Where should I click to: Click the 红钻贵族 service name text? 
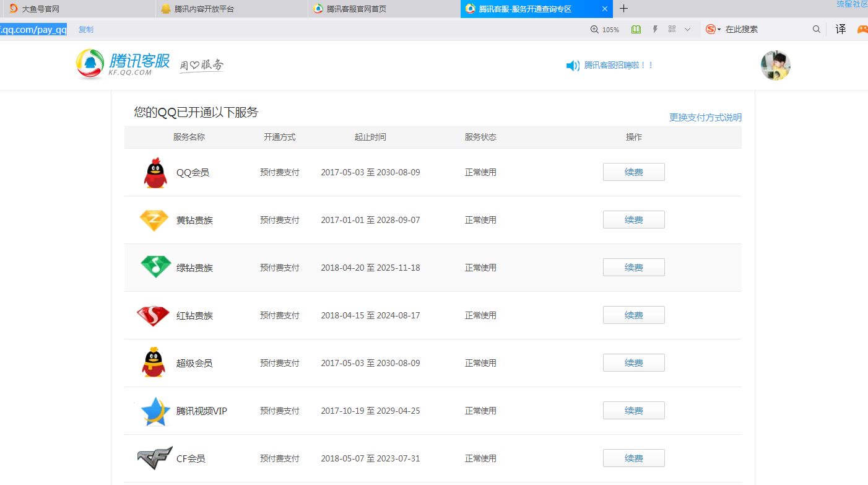pyautogui.click(x=194, y=315)
